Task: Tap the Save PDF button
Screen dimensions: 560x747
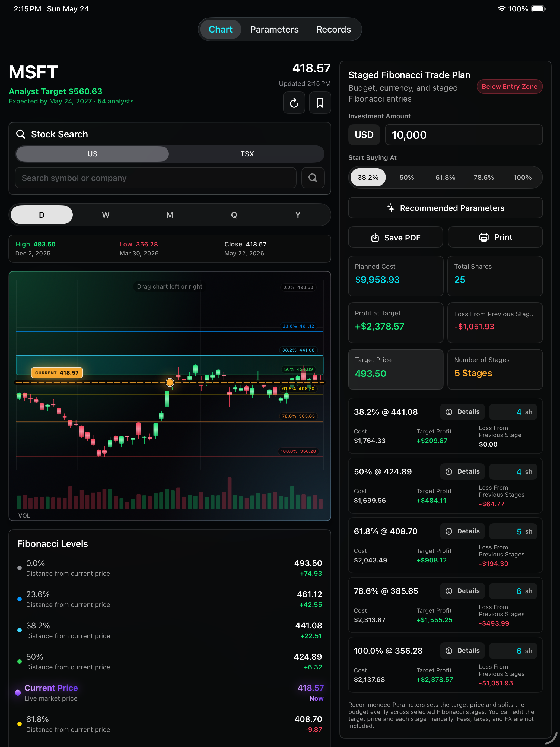Action: click(x=395, y=238)
